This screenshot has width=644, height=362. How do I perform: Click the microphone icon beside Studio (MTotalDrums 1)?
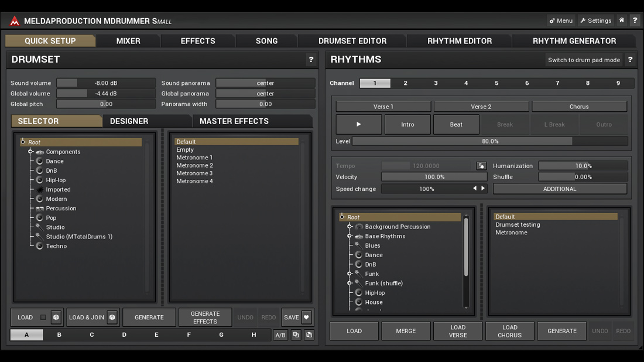(x=39, y=236)
